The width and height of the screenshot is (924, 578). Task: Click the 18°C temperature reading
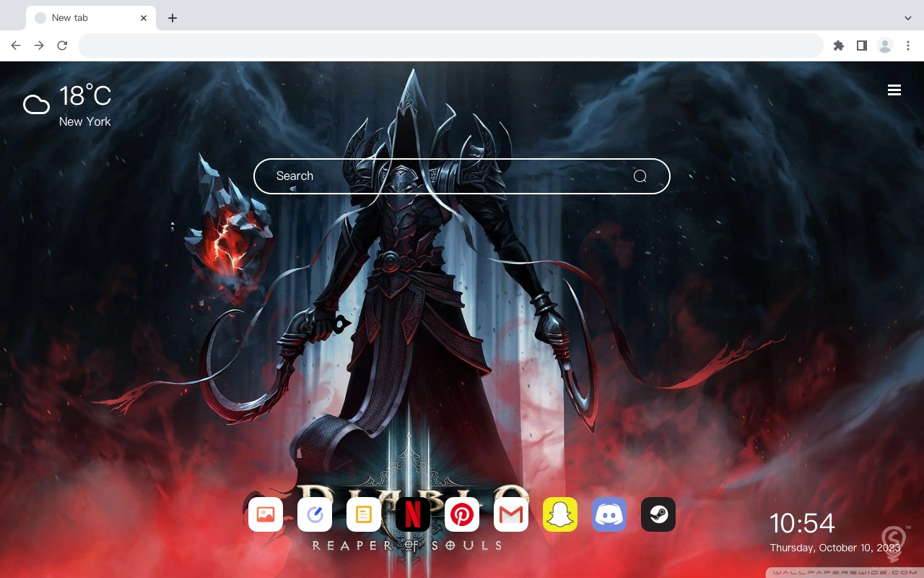(x=85, y=96)
